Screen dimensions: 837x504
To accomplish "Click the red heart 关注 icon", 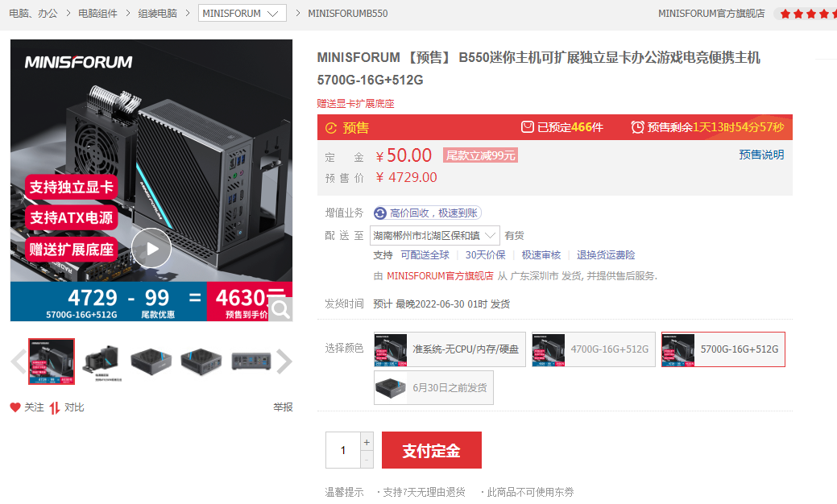I will (x=15, y=407).
